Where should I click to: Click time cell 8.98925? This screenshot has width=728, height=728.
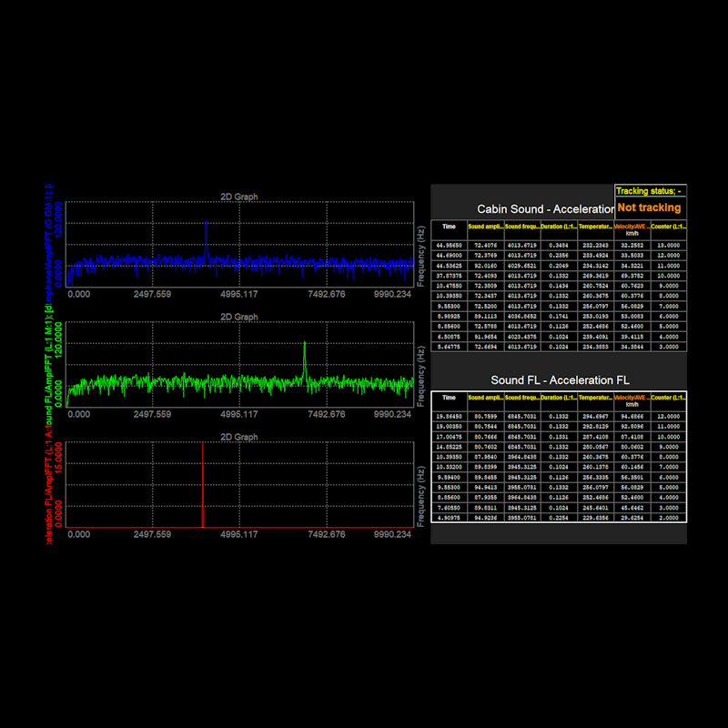point(449,316)
